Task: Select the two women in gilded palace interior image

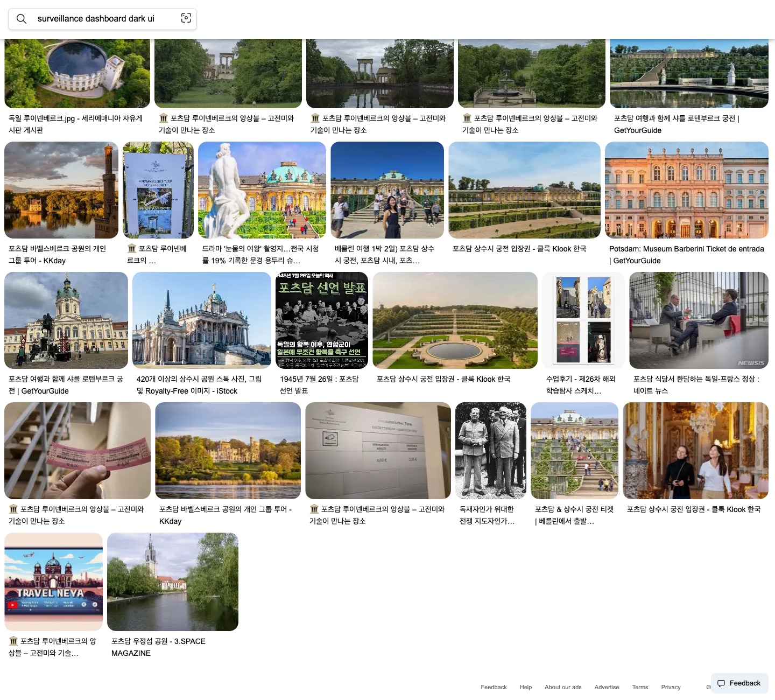Action: coord(695,451)
